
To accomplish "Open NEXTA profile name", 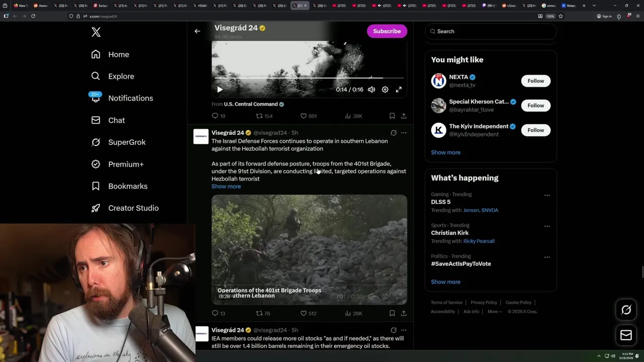I will tap(458, 77).
